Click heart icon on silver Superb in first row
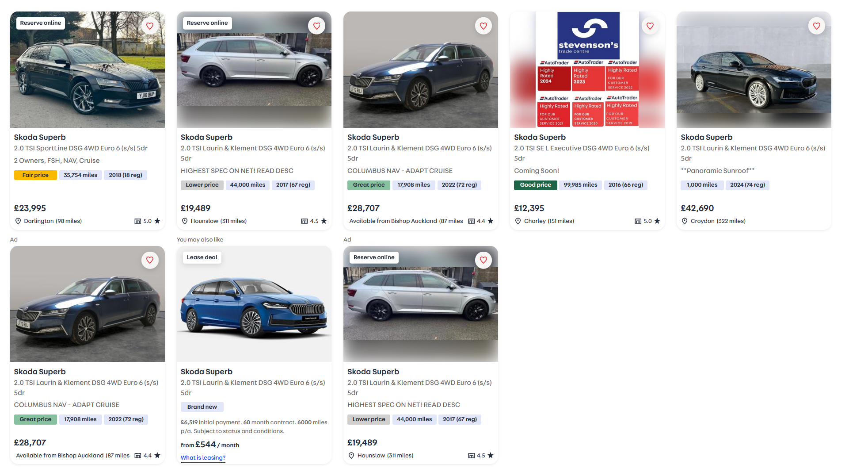The width and height of the screenshot is (868, 472). click(x=316, y=26)
